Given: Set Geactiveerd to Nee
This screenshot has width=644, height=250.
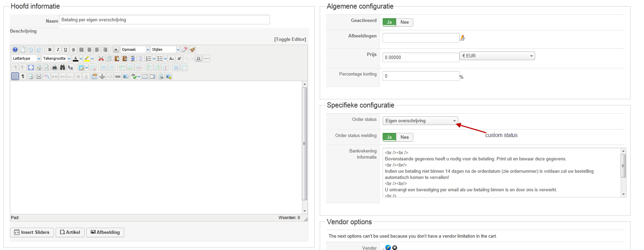Looking at the screenshot, I should pos(405,22).
